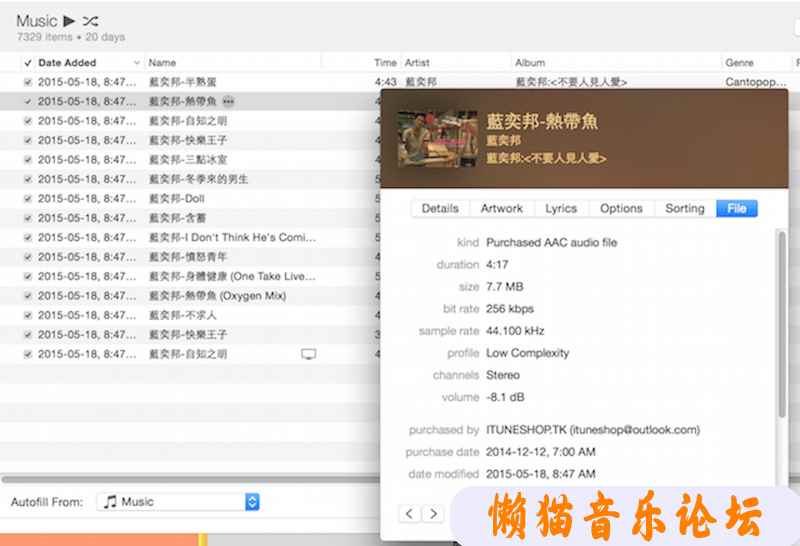Play the Music library with play icon
Screen dimensions: 800x546
69,21
